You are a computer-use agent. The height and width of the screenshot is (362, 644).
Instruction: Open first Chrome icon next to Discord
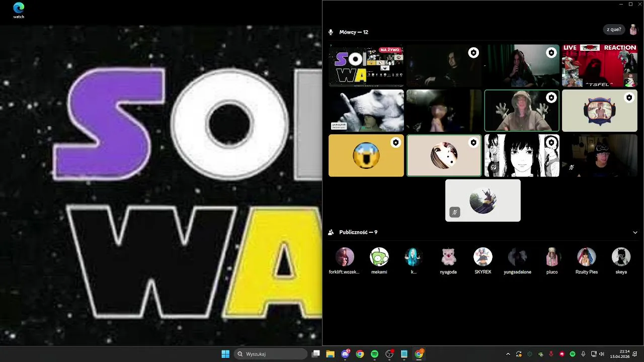[x=360, y=354]
